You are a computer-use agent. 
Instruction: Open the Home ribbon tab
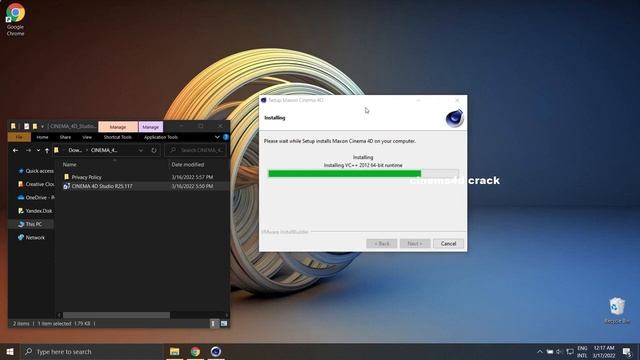point(42,137)
